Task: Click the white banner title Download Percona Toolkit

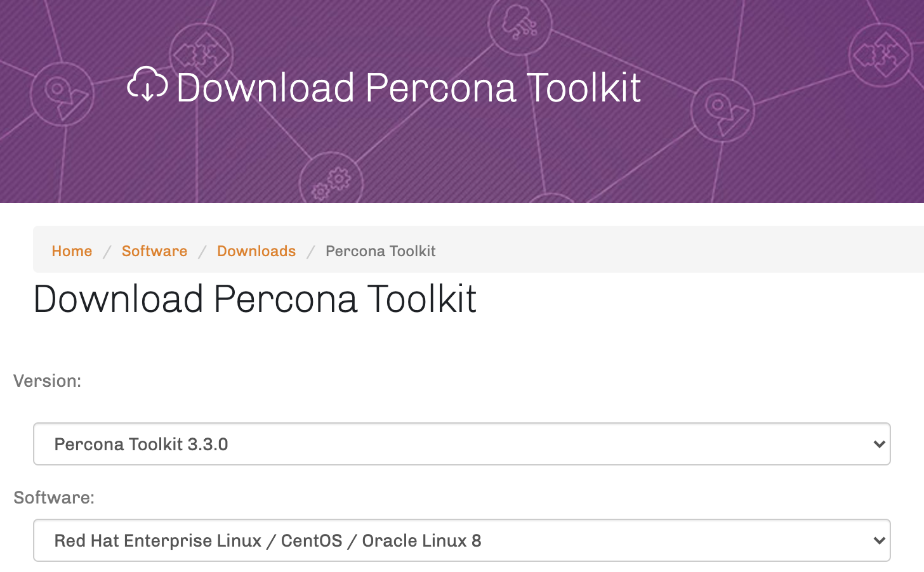Action: pyautogui.click(x=409, y=88)
